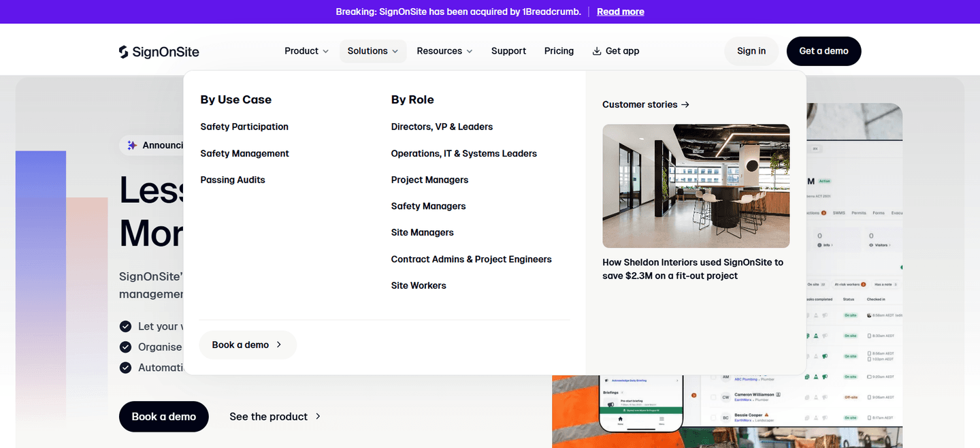This screenshot has width=980, height=448.
Task: Click the SignOnSite logo
Action: click(x=159, y=52)
